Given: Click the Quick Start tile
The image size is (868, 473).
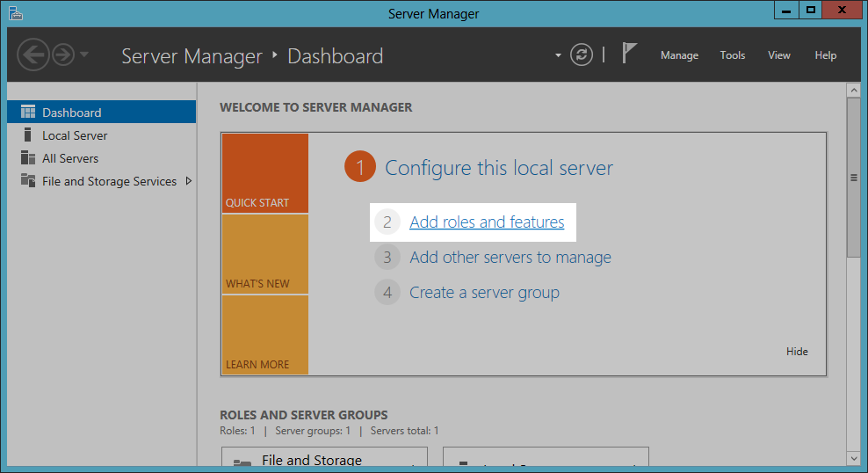Looking at the screenshot, I should coord(265,173).
